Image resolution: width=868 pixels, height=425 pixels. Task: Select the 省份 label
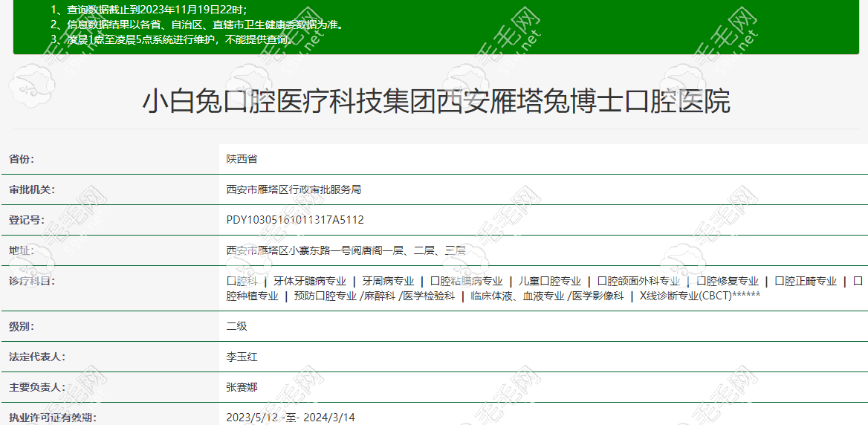(22, 159)
